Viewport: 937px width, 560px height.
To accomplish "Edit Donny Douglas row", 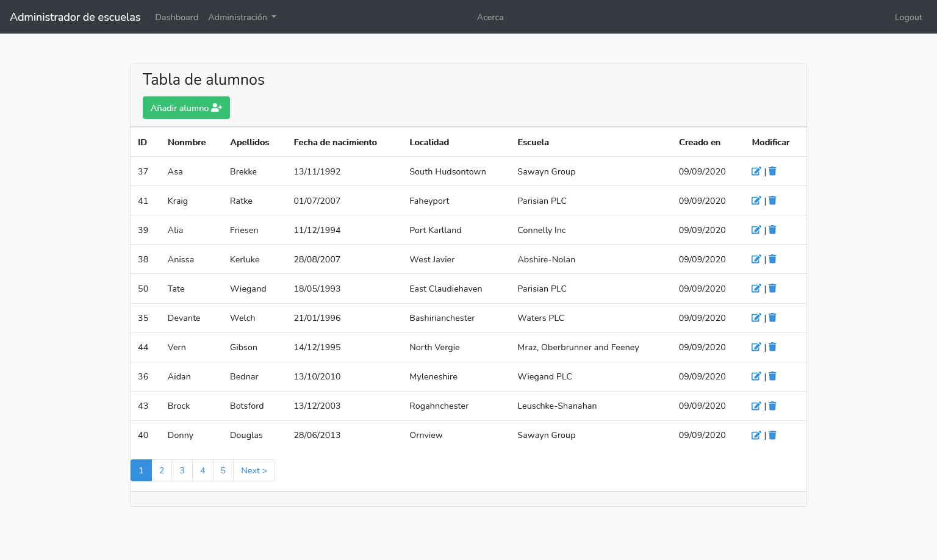I will 756,435.
